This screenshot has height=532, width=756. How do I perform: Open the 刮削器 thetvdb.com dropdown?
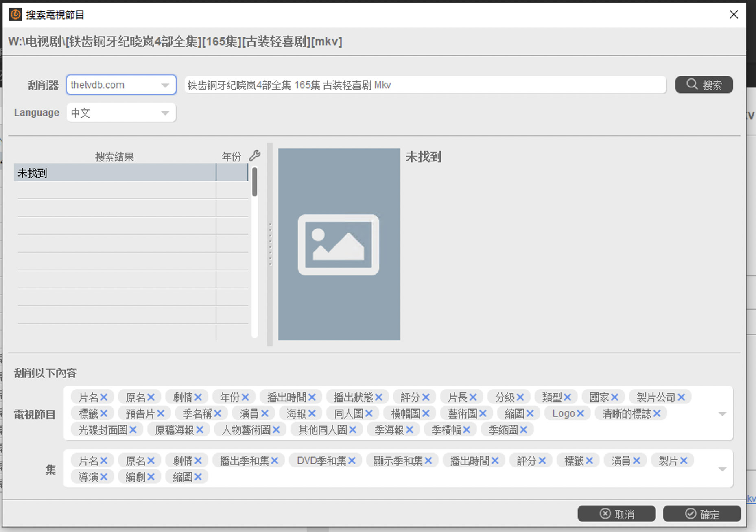(165, 85)
